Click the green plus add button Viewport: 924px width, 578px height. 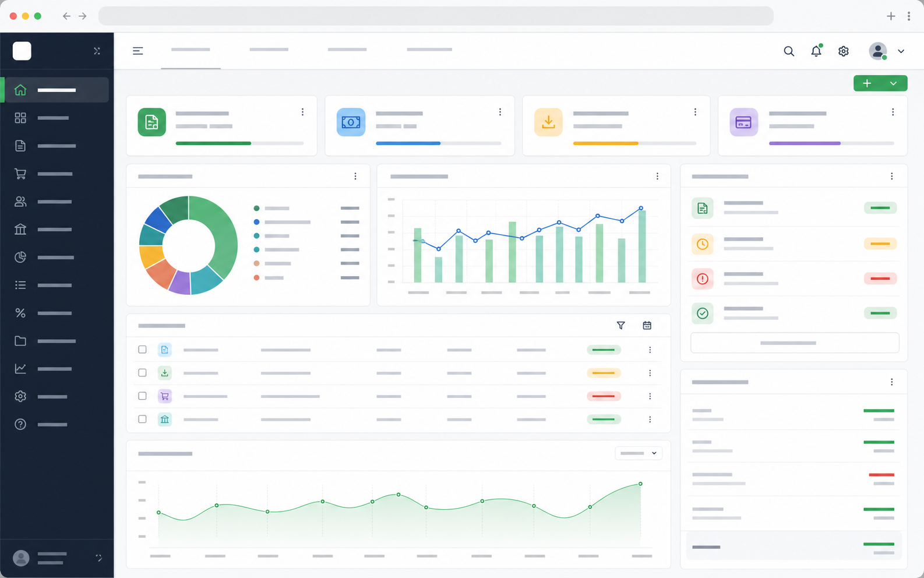867,83
